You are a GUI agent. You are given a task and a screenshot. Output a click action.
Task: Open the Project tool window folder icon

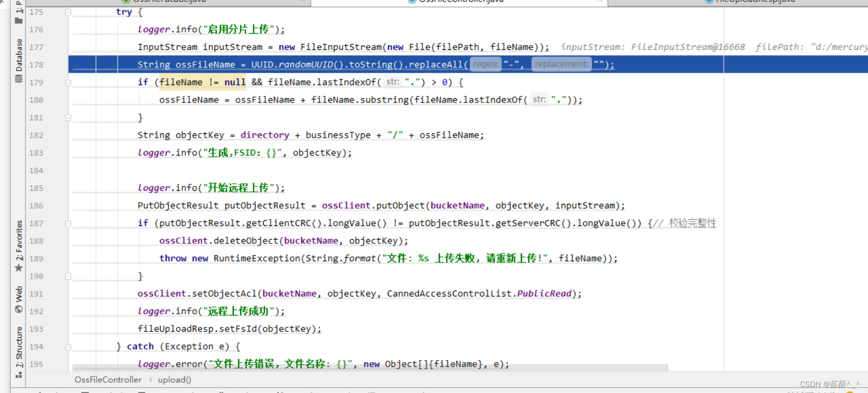[x=18, y=20]
